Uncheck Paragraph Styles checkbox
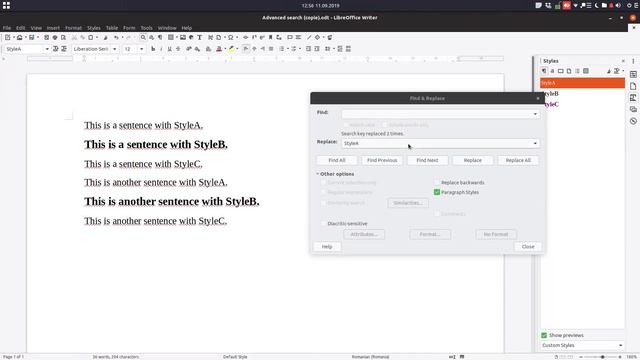 (437, 192)
